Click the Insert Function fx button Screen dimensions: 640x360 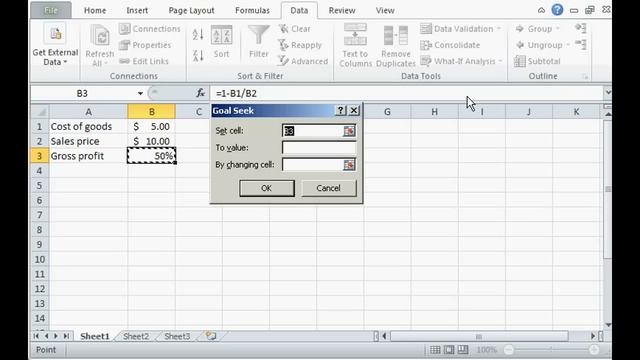[x=200, y=93]
